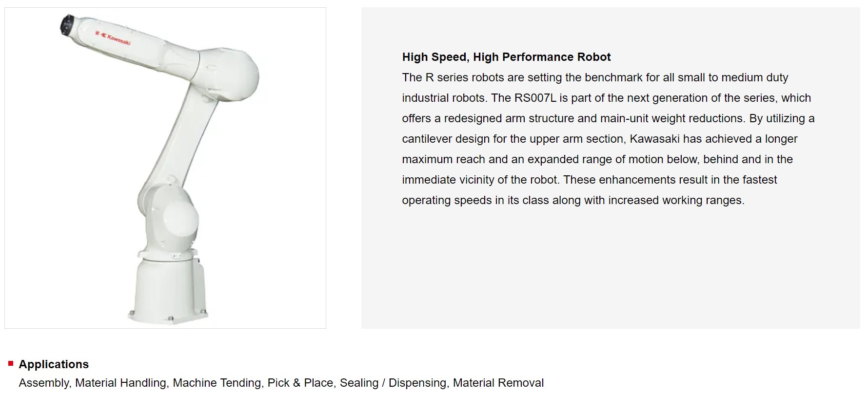
Task: Click "Material Removal" in the applications list
Action: point(498,383)
